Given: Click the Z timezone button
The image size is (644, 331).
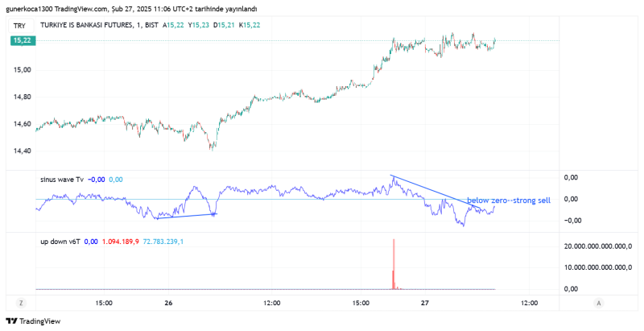Looking at the screenshot, I should pyautogui.click(x=22, y=302).
